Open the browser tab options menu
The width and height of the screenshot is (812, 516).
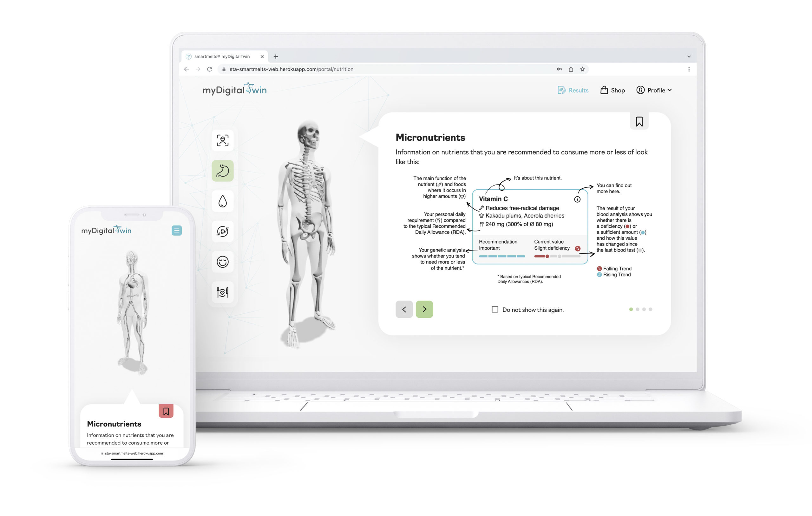[x=689, y=56]
